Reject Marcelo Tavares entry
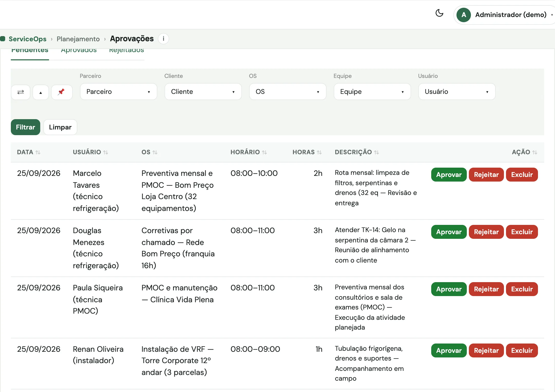 [486, 175]
